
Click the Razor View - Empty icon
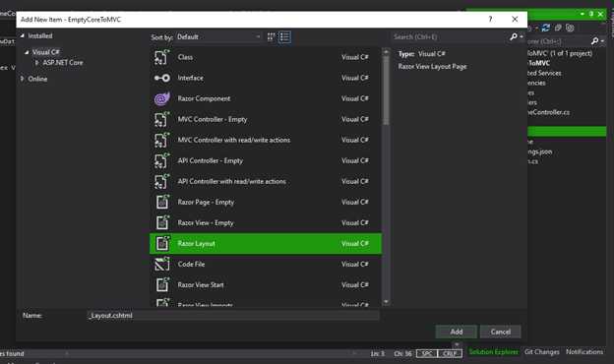[162, 222]
